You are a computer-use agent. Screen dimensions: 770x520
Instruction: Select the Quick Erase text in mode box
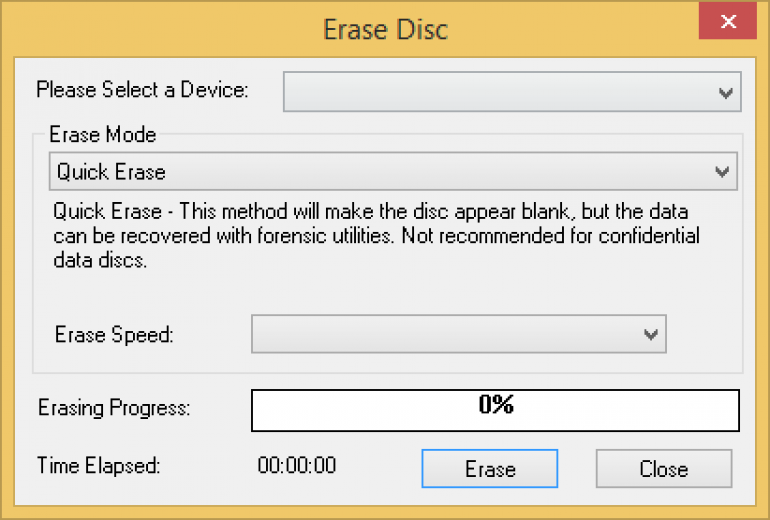click(111, 172)
